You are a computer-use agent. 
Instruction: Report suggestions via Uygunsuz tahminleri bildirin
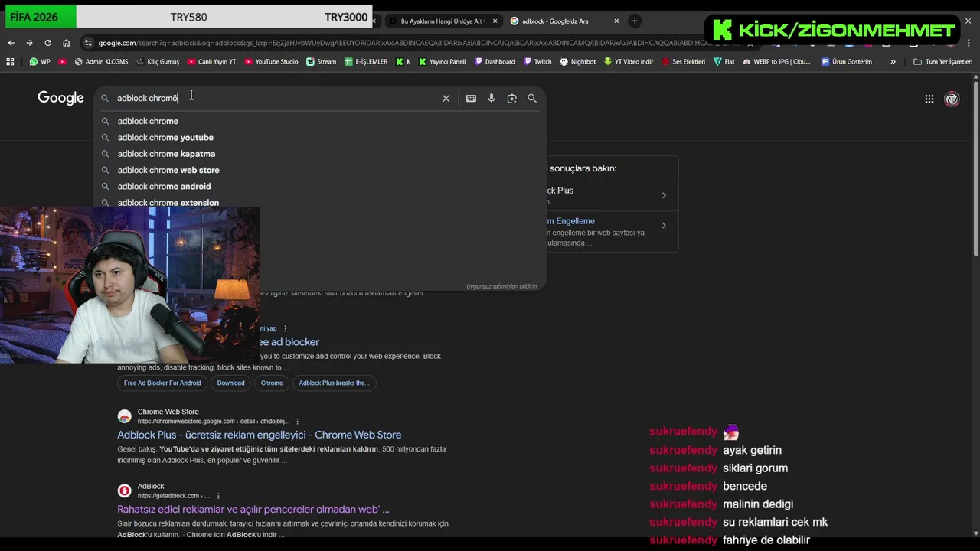click(501, 286)
